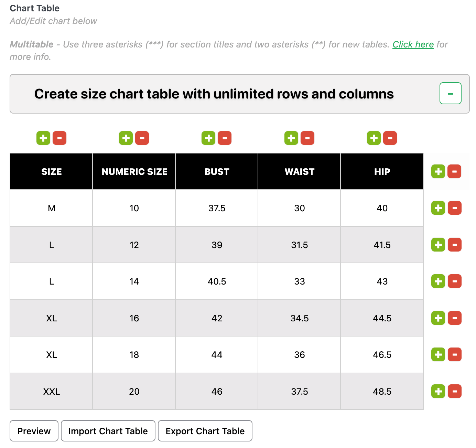The image size is (476, 448).
Task: Click the Preview button
Action: [34, 431]
